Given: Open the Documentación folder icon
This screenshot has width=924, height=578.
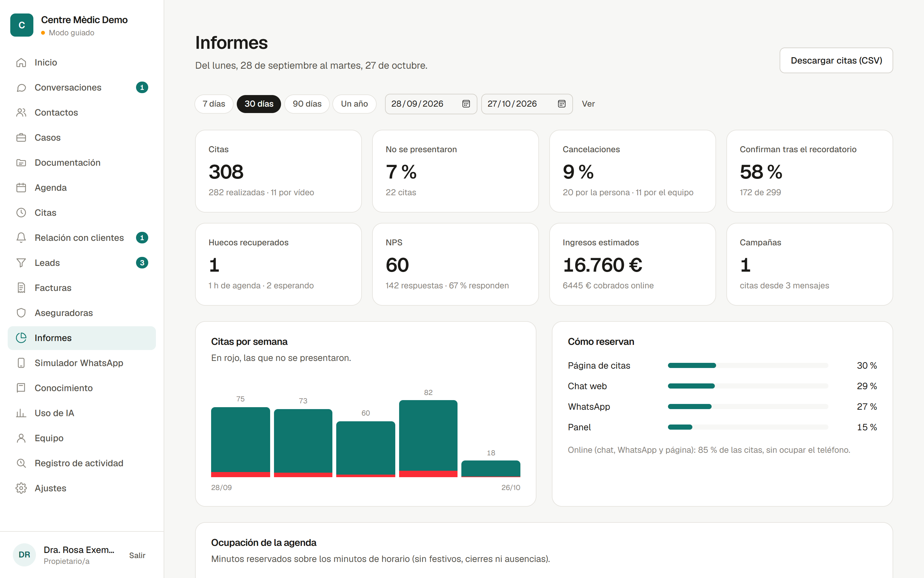Looking at the screenshot, I should (21, 162).
